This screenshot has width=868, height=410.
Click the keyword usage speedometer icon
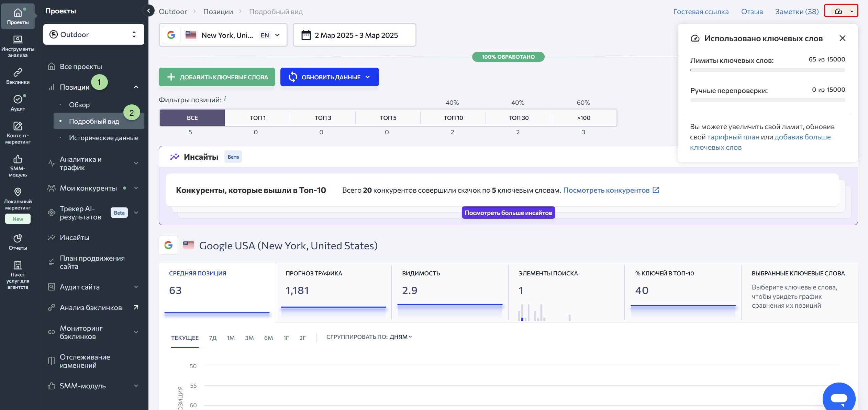click(x=838, y=11)
